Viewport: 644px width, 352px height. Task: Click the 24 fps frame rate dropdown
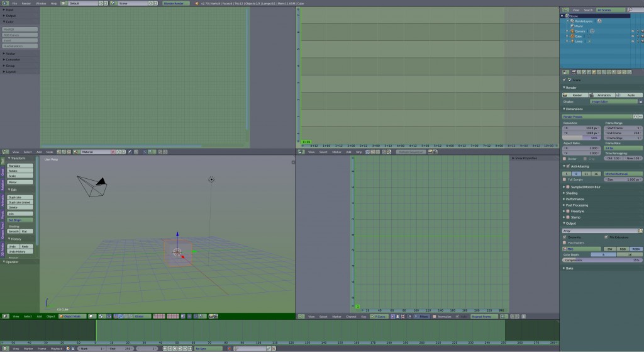[x=623, y=148]
